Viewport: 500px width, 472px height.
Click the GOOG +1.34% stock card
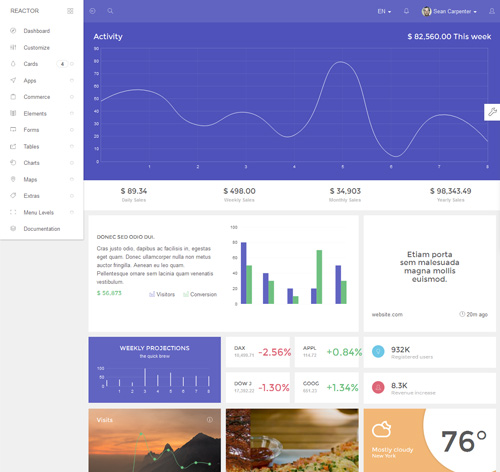point(327,387)
